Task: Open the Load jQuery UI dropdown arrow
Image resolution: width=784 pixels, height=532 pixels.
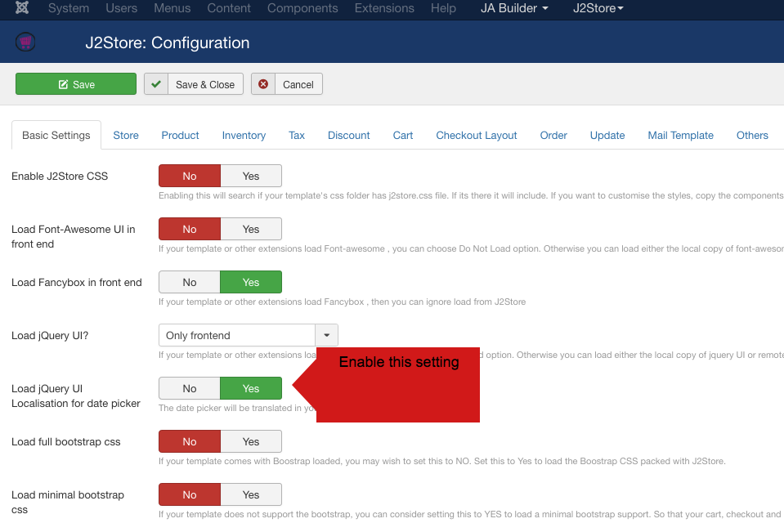Action: tap(326, 335)
